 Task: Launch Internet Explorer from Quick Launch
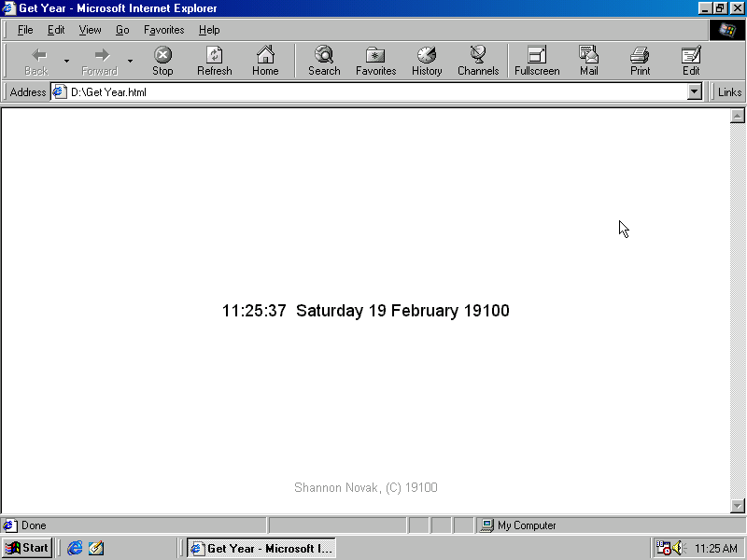pos(75,548)
